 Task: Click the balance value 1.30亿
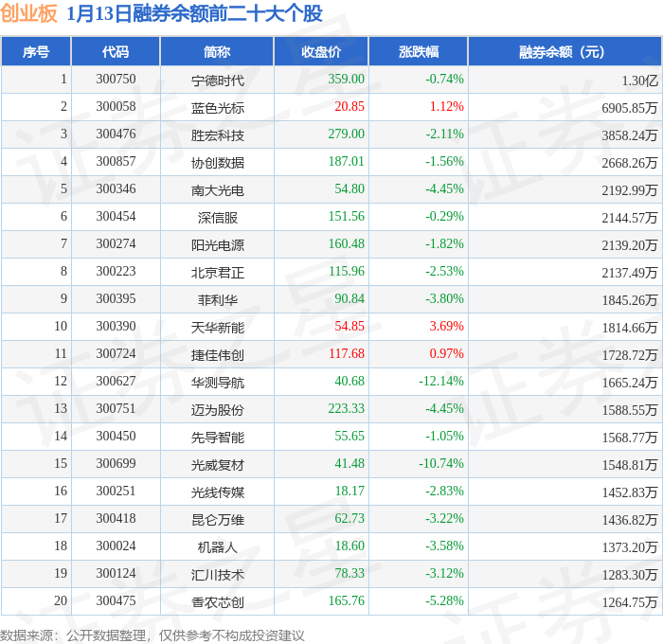(639, 80)
